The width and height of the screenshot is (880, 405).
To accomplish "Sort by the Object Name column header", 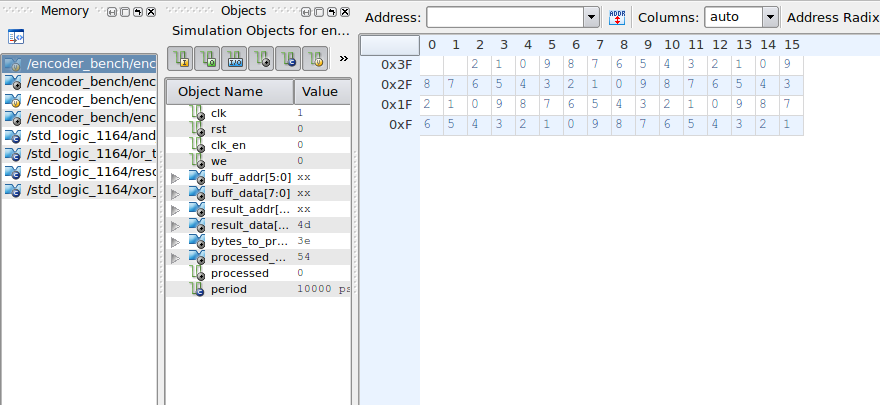I will [x=230, y=91].
